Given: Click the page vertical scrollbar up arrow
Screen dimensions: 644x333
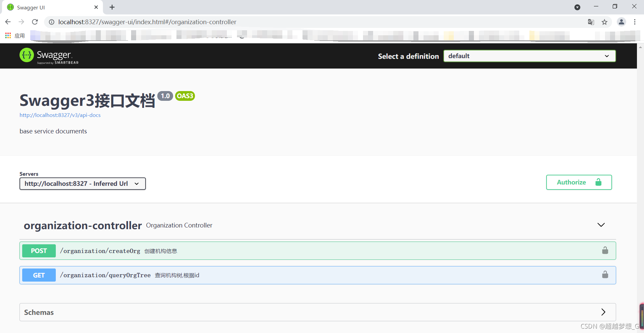Looking at the screenshot, I should pos(640,47).
